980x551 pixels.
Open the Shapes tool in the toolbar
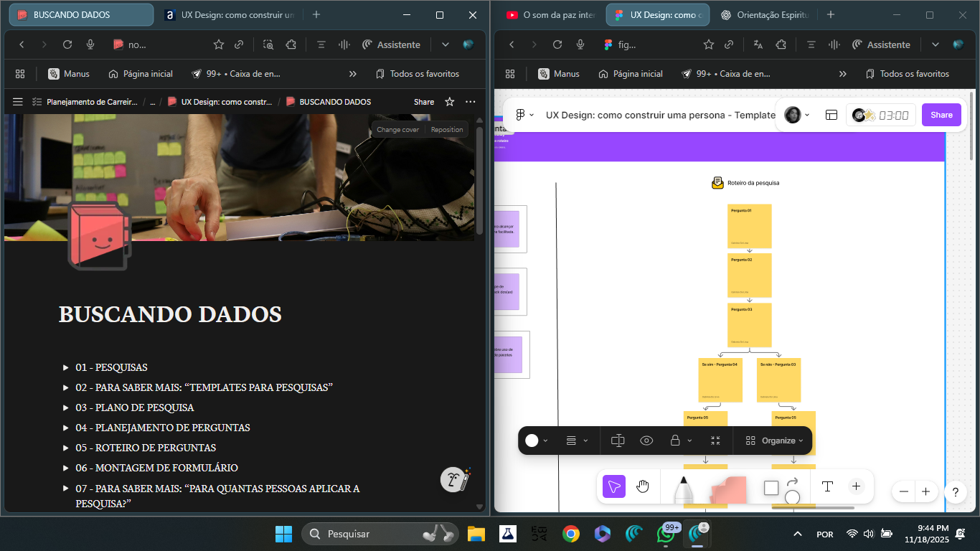[771, 486]
